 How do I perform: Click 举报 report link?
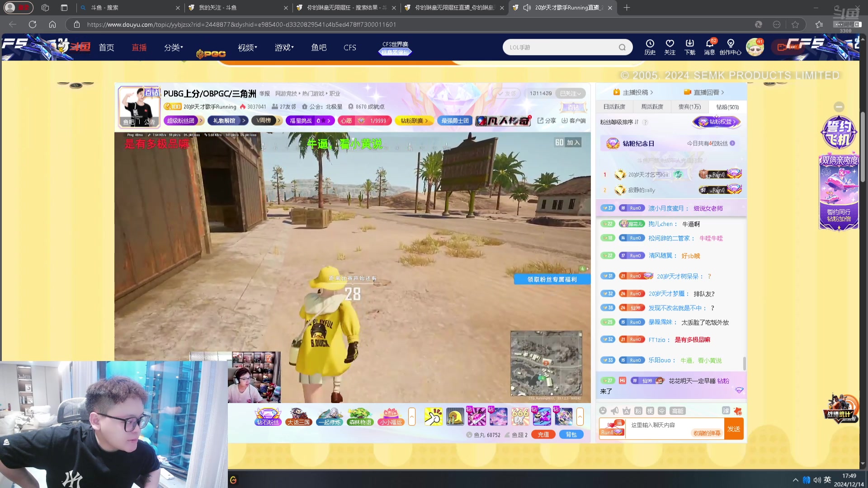point(264,94)
